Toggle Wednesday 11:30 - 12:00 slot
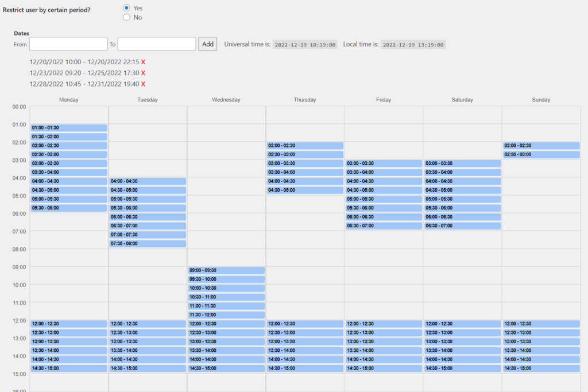The width and height of the screenshot is (588, 392). coord(226,315)
